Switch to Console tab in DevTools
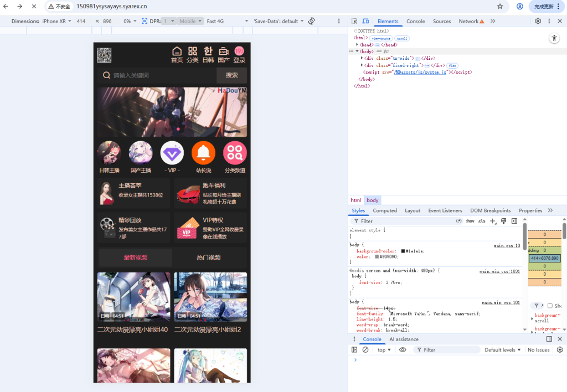Image resolution: width=567 pixels, height=392 pixels. (x=415, y=21)
